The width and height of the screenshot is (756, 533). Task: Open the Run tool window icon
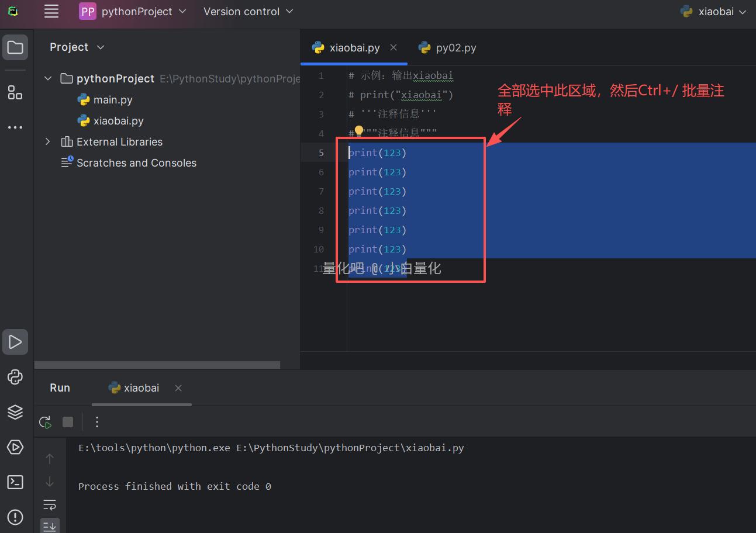pyautogui.click(x=15, y=342)
